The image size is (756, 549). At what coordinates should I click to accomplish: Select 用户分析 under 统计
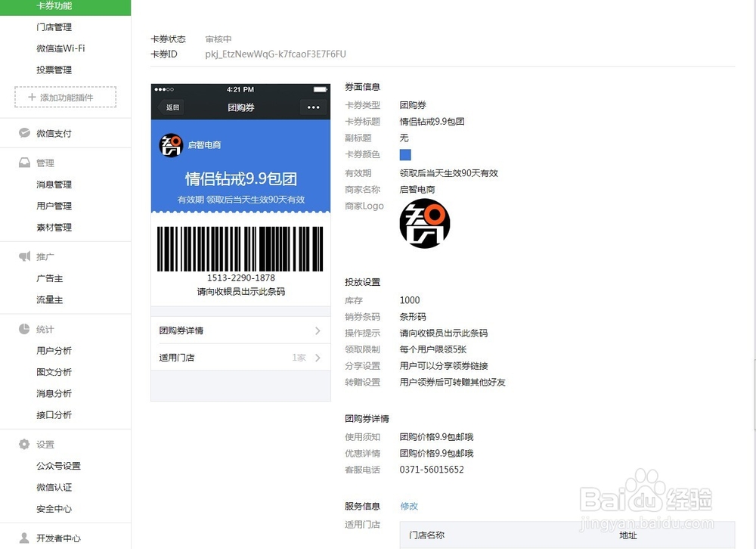(53, 350)
